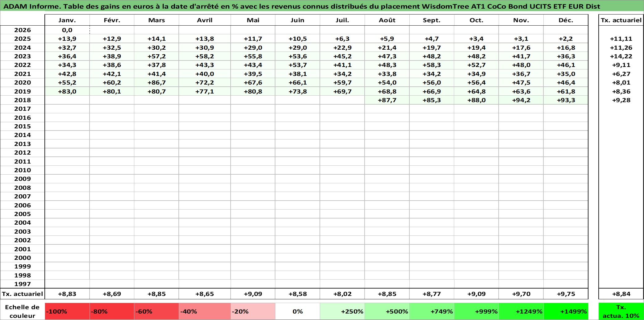644x320 pixels.
Task: Click the +72,2 value for April 2020
Action: coord(205,82)
